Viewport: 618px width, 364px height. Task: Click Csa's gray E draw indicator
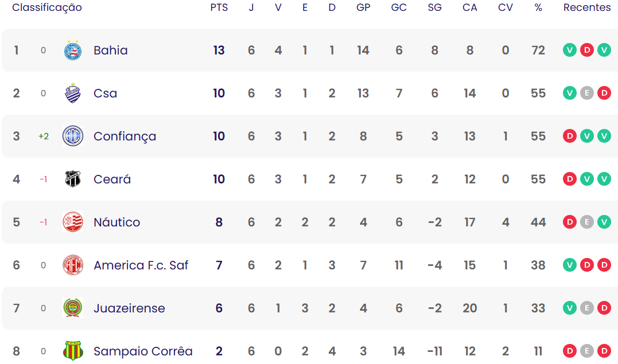(587, 93)
